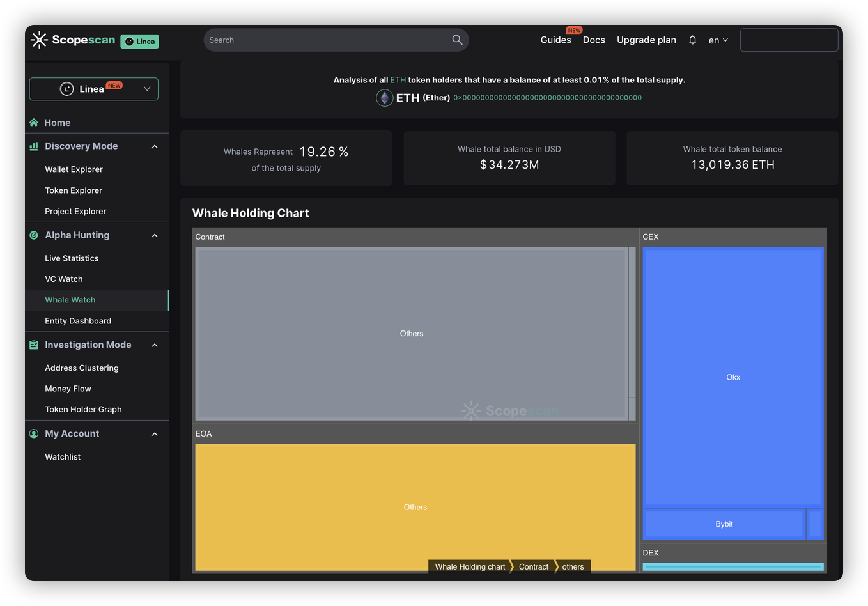Go to Token Holder Graph page
The height and width of the screenshot is (606, 868).
coord(83,410)
